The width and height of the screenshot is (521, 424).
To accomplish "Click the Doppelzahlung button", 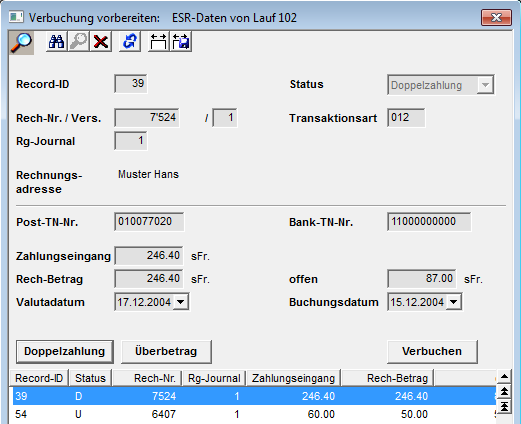I will (x=65, y=351).
